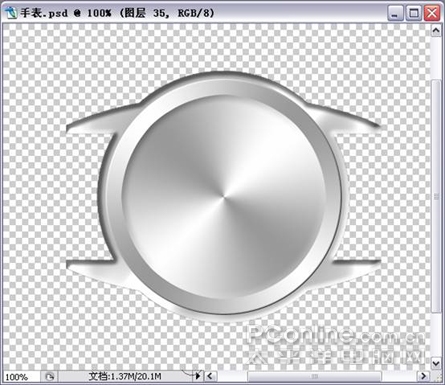Click the vertical scrollbar thumb
The height and width of the screenshot is (385, 445).
(436, 196)
